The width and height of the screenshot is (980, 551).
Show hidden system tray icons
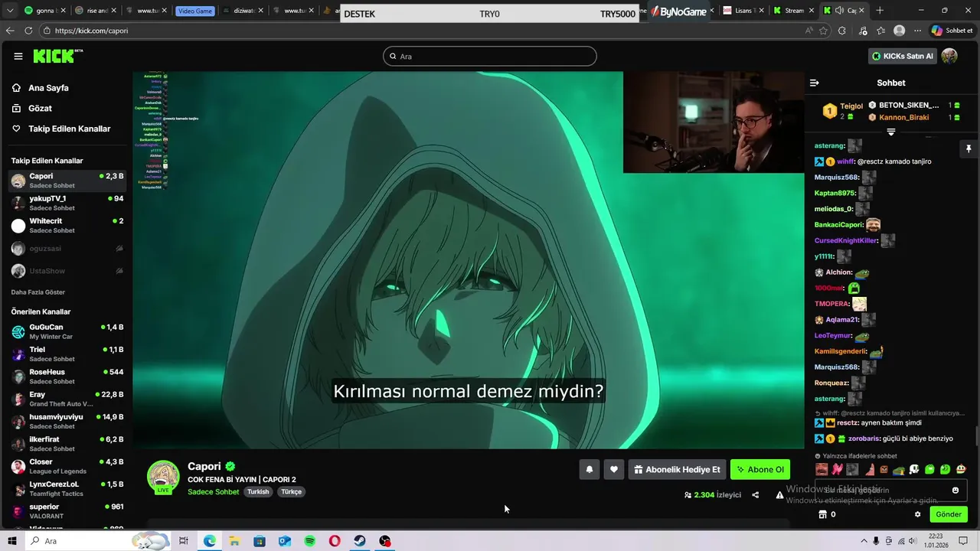(x=864, y=541)
